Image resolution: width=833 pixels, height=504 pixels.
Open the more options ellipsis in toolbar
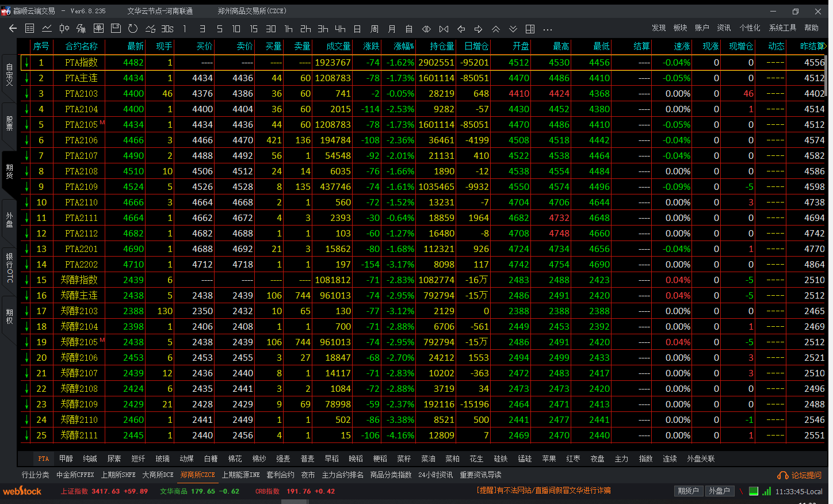point(547,29)
